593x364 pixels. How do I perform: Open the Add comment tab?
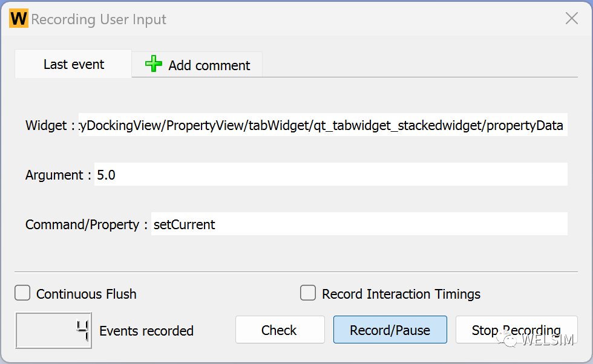[x=197, y=65]
